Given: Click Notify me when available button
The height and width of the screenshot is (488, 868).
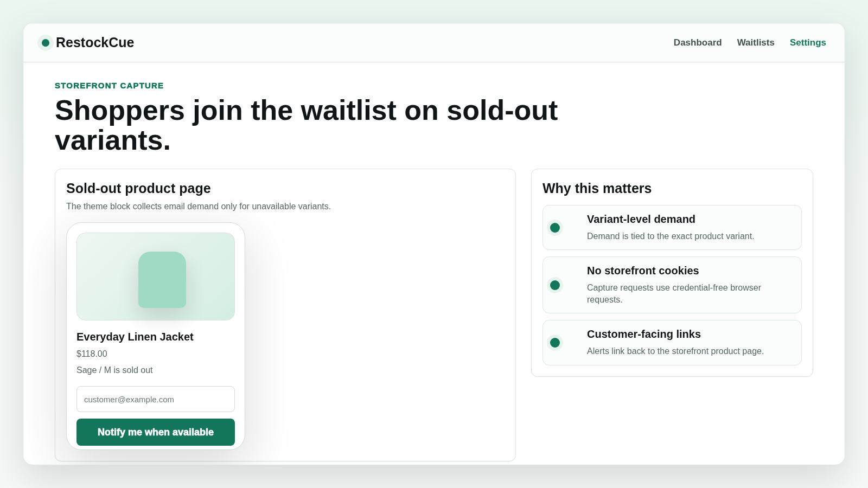Looking at the screenshot, I should [156, 432].
